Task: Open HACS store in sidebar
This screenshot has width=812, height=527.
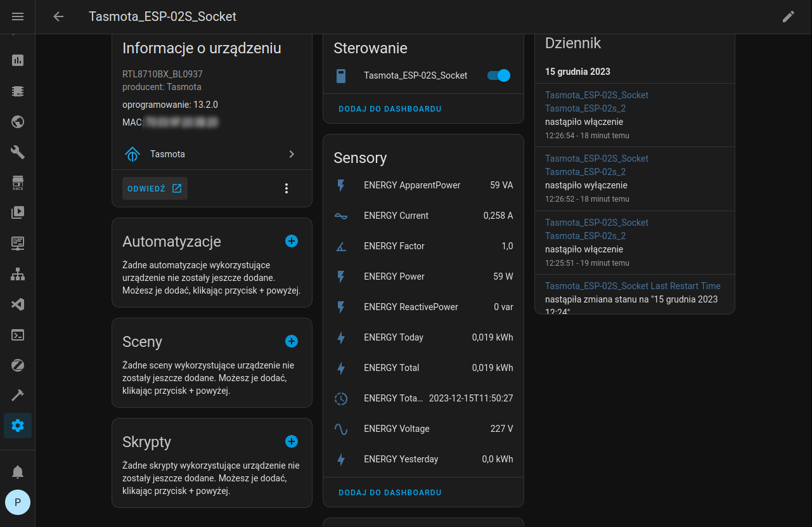Action: pyautogui.click(x=18, y=183)
